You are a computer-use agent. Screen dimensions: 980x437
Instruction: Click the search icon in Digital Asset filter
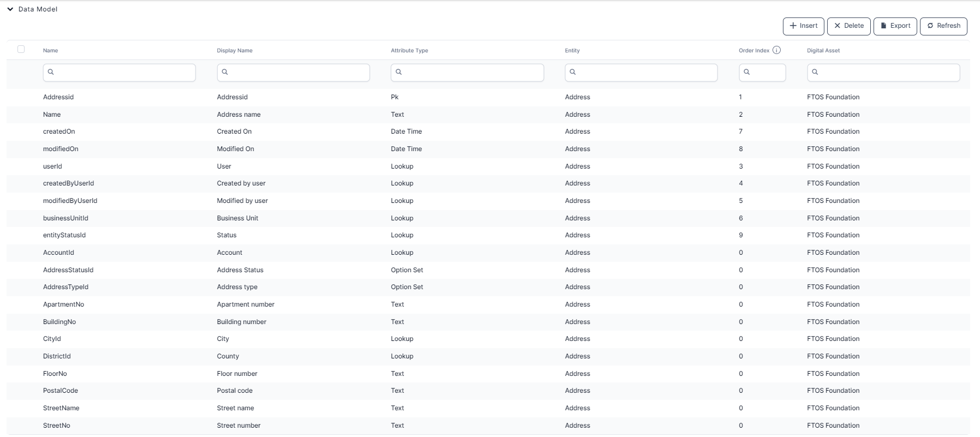coord(815,72)
